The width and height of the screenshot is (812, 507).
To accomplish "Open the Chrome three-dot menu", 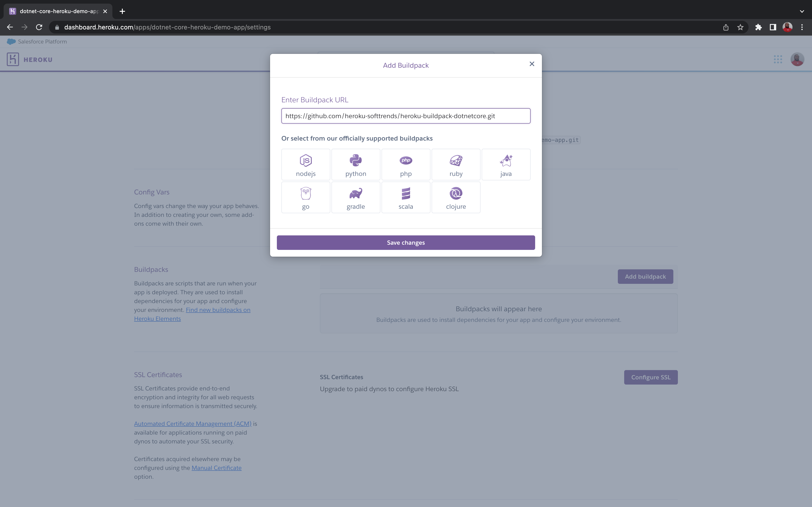I will coord(802,27).
